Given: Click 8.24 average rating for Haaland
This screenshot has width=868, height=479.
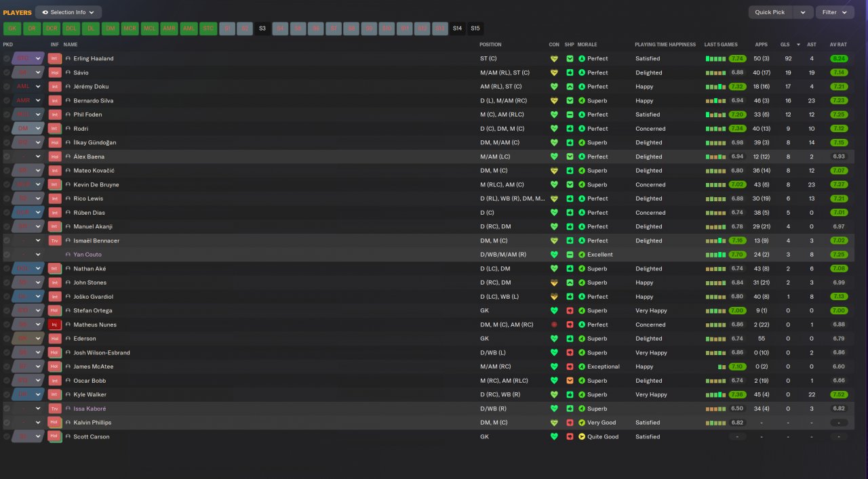Looking at the screenshot, I should [839, 59].
